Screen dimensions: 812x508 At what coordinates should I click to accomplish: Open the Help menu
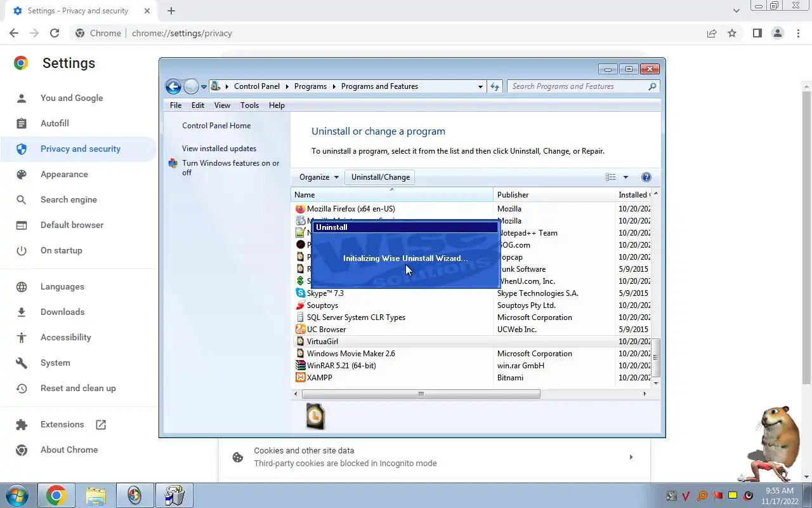[x=277, y=105]
